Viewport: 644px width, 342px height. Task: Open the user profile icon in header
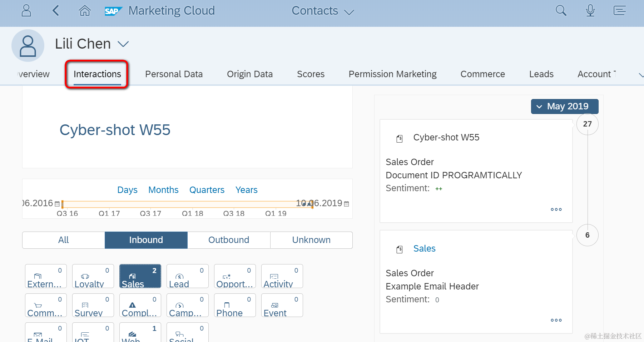point(26,11)
